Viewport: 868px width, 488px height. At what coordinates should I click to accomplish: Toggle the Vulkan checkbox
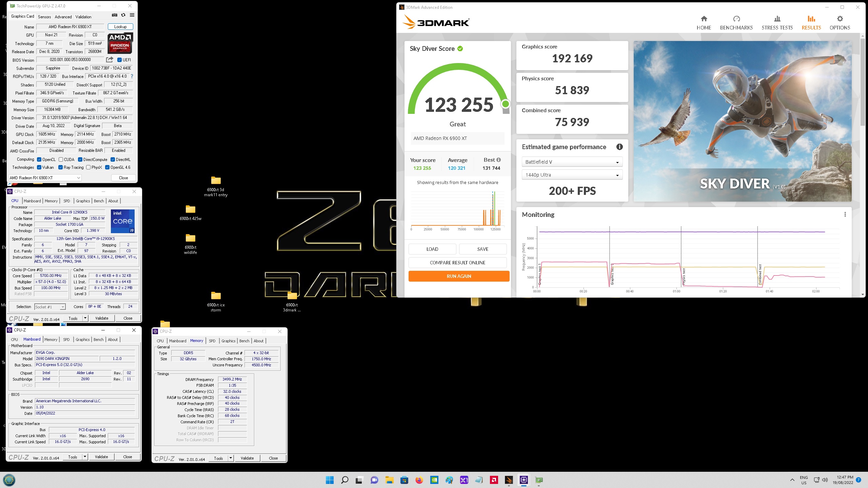point(39,167)
